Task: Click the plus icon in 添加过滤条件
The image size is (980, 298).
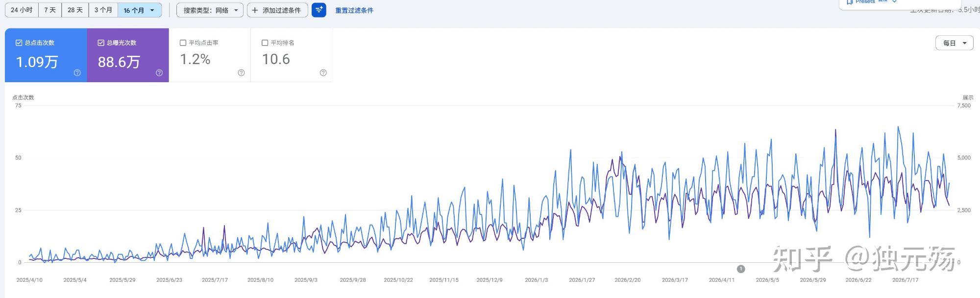Action: click(255, 10)
